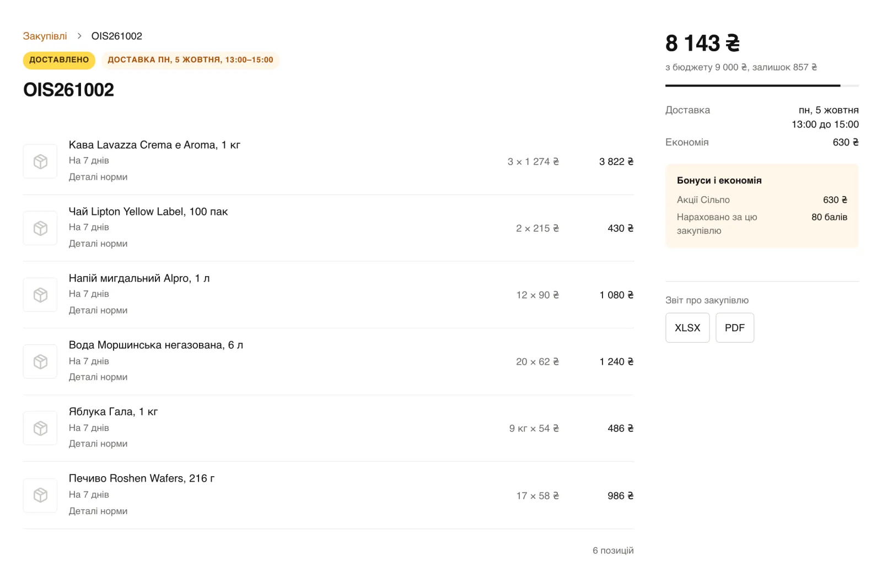This screenshot has height=588, width=882.
Task: Expand Деталі норми under Кава Lavazza
Action: [x=98, y=177]
